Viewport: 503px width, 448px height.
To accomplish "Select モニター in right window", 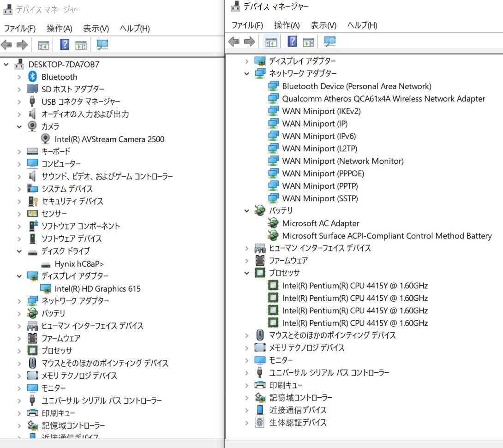I will pyautogui.click(x=281, y=360).
